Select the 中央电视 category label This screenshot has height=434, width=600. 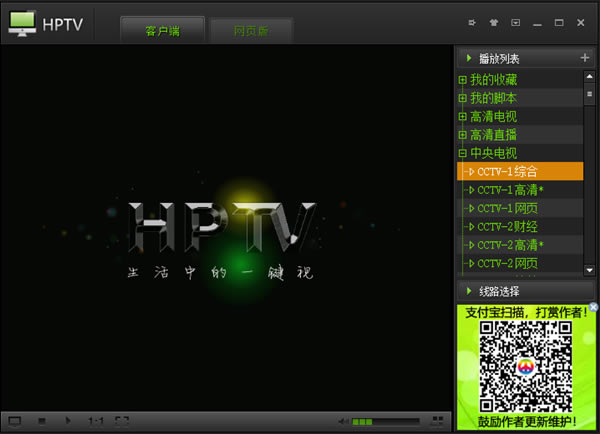click(x=494, y=153)
